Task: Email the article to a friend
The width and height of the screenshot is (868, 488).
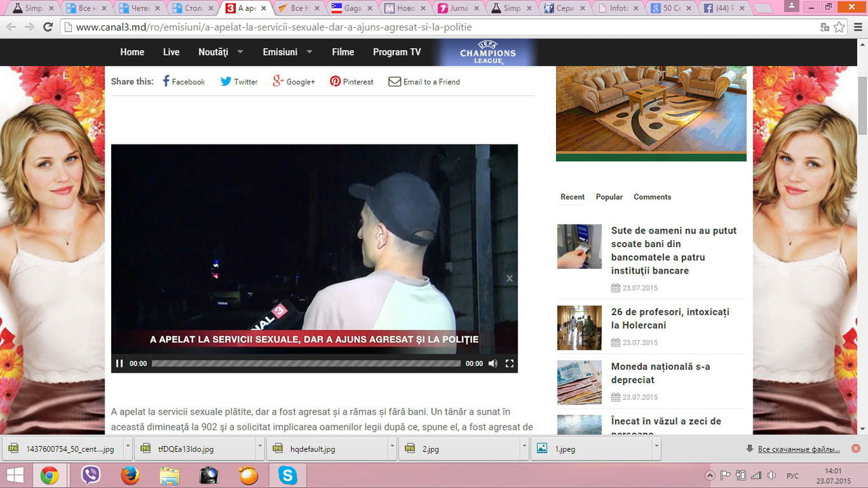Action: [x=424, y=81]
